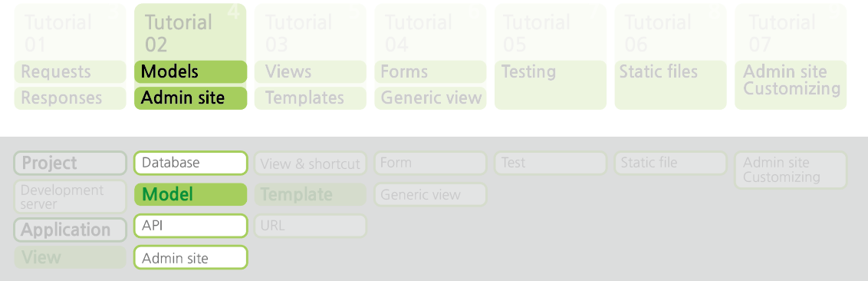Click the View & shortcut concept box
868x281 pixels.
(x=310, y=163)
